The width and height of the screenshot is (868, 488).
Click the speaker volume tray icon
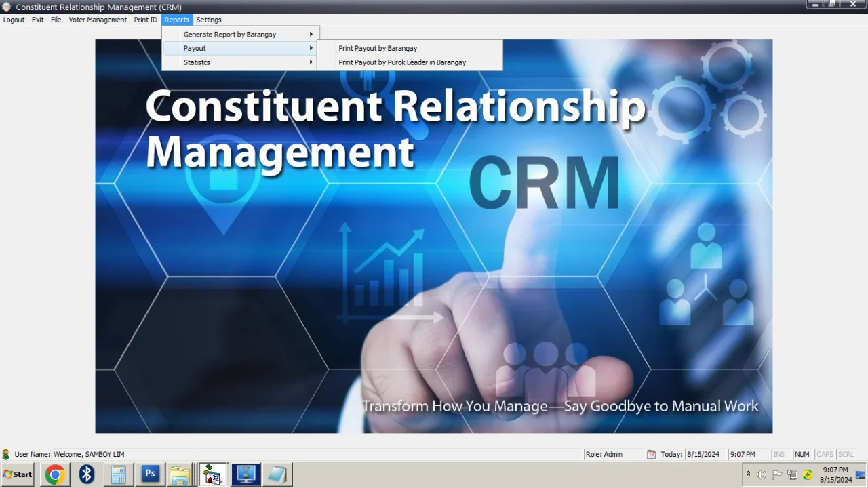point(762,474)
